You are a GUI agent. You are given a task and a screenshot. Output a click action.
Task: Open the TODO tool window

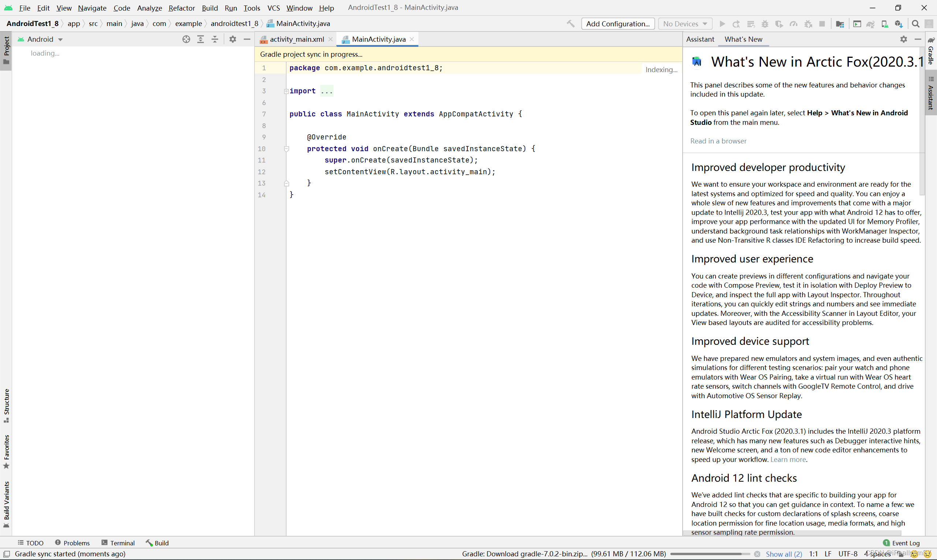click(31, 543)
